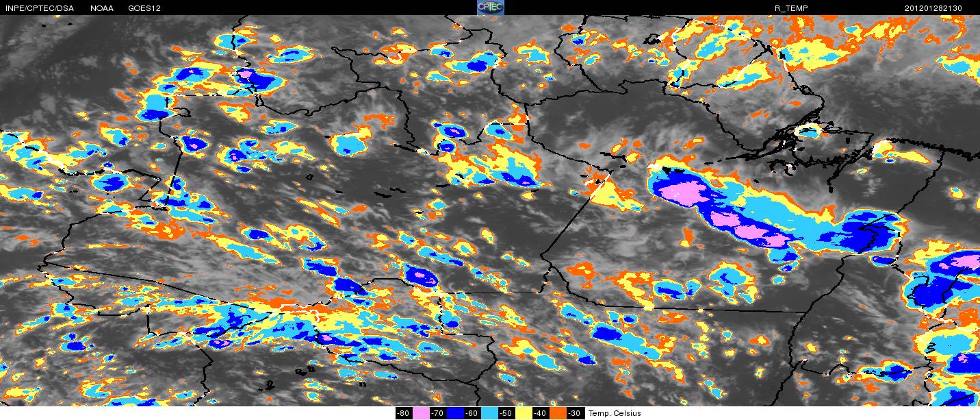Screen dimensions: 980x420
Task: Click the "-30" legend value
Action: coord(574,413)
